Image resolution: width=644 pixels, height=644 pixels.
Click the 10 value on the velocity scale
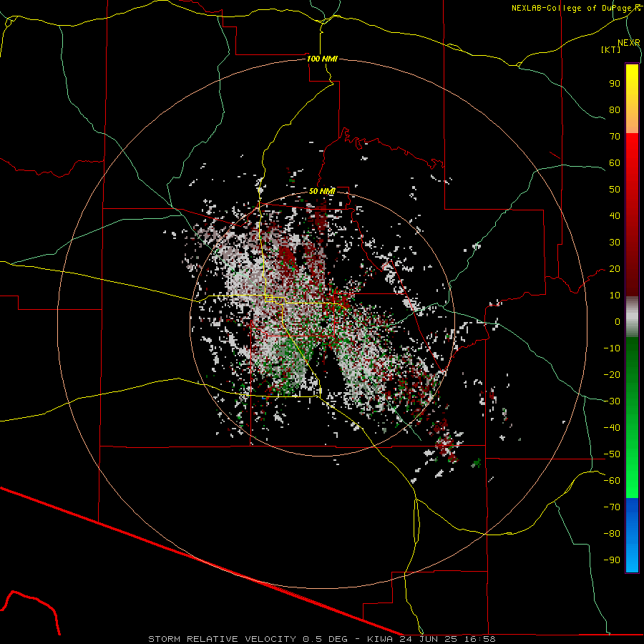tap(615, 296)
